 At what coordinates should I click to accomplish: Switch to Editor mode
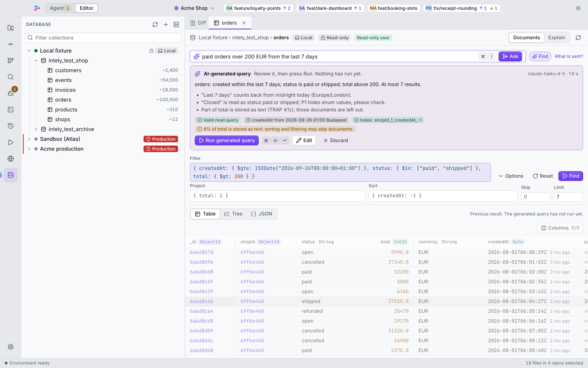[87, 8]
